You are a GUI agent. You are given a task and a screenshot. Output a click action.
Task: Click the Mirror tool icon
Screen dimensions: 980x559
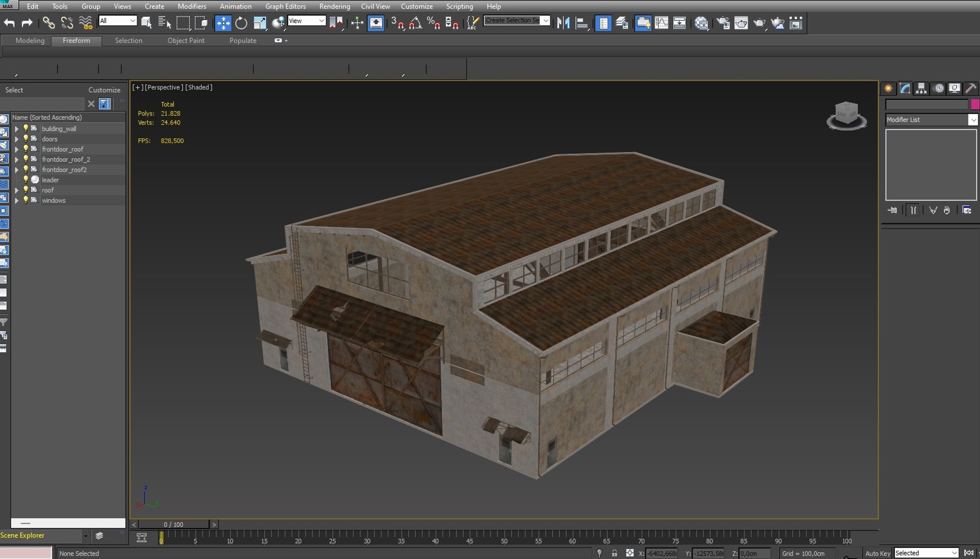564,23
